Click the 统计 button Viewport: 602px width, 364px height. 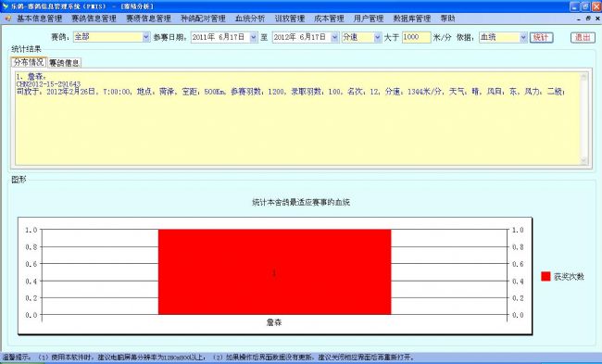click(542, 37)
